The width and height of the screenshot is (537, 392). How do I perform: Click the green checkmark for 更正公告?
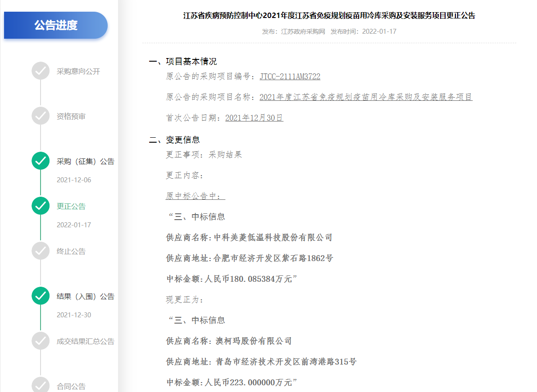pyautogui.click(x=41, y=206)
